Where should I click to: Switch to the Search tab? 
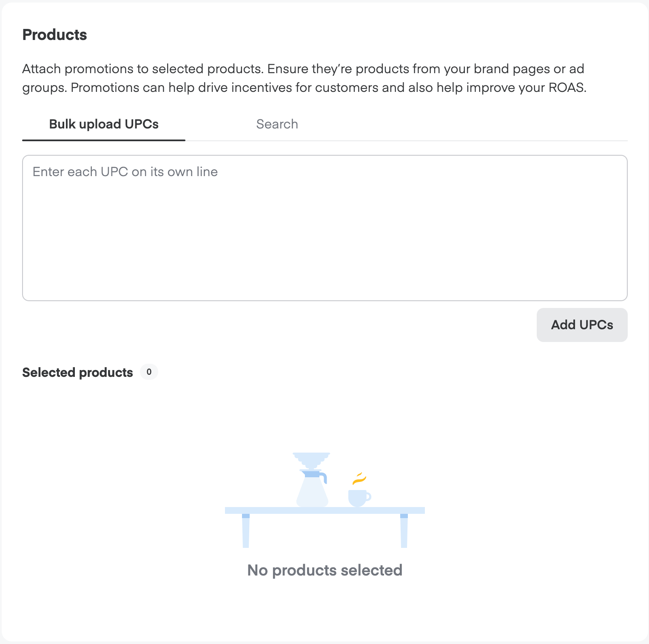coord(277,124)
